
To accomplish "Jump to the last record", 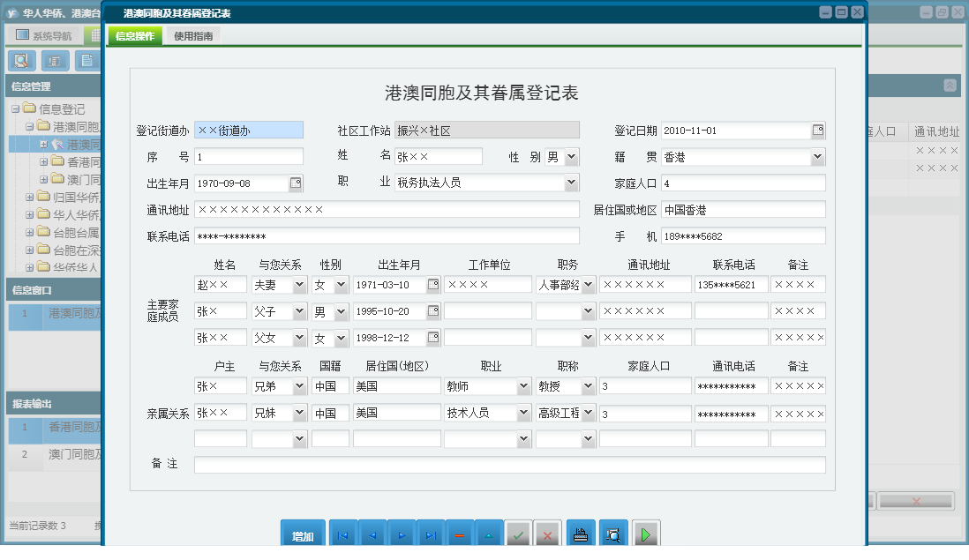I will coord(431,535).
